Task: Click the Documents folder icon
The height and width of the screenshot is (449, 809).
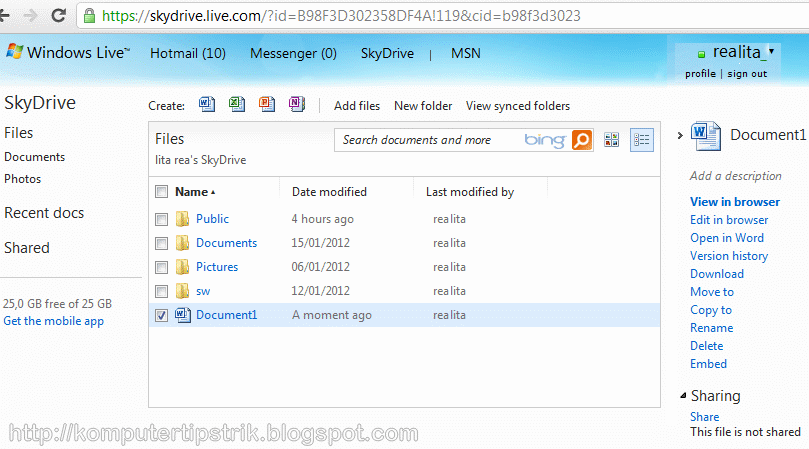Action: click(x=182, y=243)
